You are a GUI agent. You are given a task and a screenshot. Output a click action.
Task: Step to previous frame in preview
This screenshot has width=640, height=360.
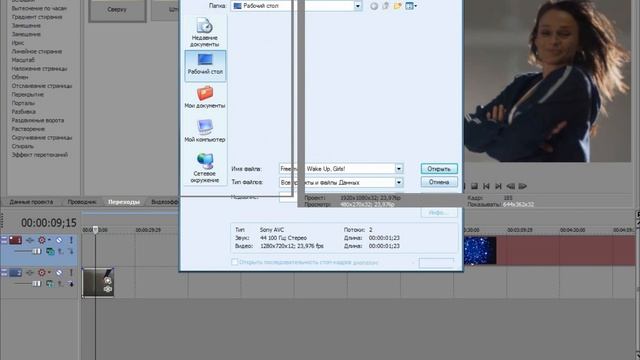pyautogui.click(x=510, y=186)
